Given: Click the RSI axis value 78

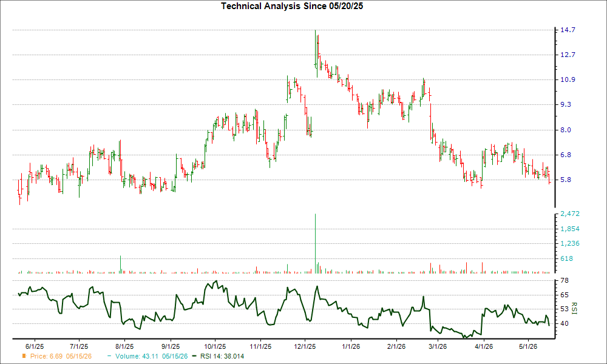Looking at the screenshot, I should tap(564, 280).
